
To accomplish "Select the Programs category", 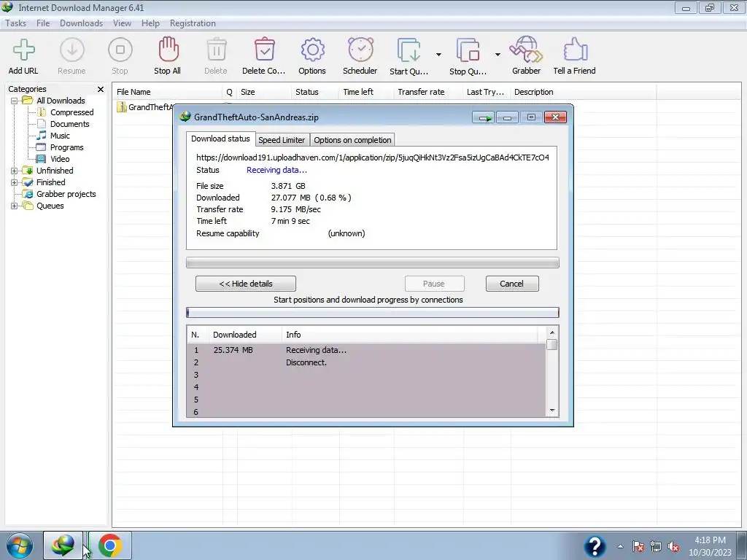I will click(66, 147).
